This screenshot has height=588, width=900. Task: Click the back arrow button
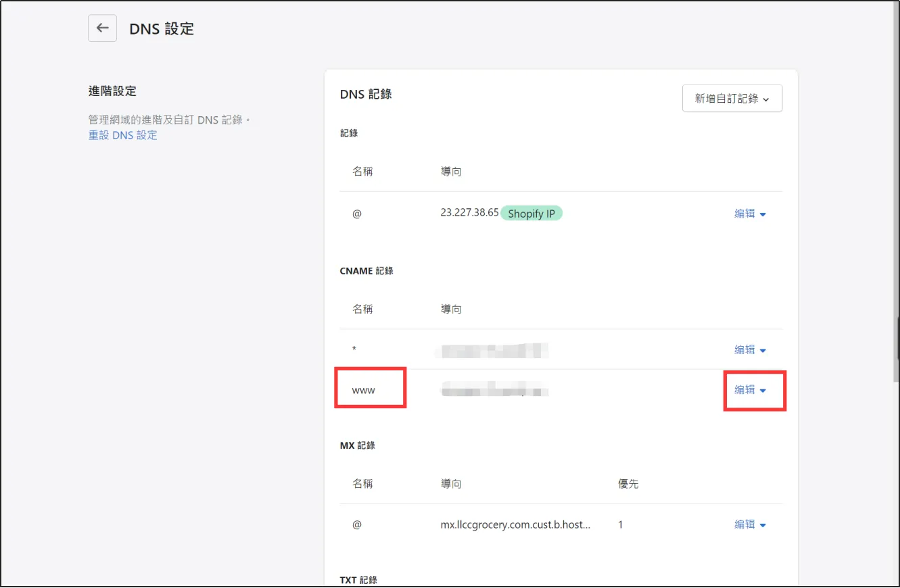pos(102,28)
